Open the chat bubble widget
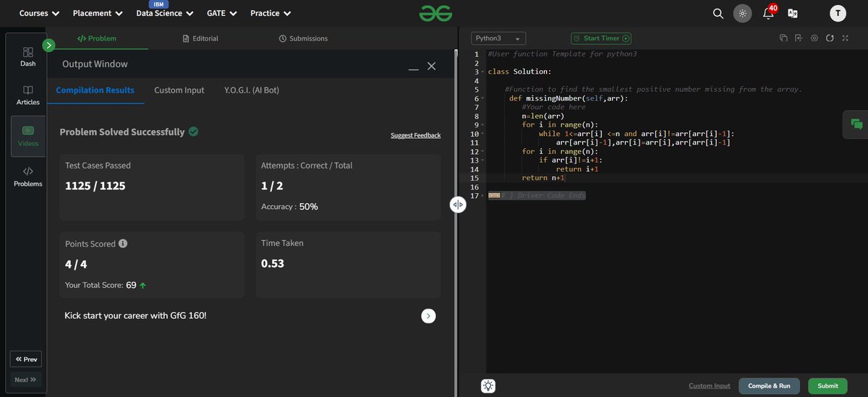Image resolution: width=868 pixels, height=397 pixels. pos(856,124)
